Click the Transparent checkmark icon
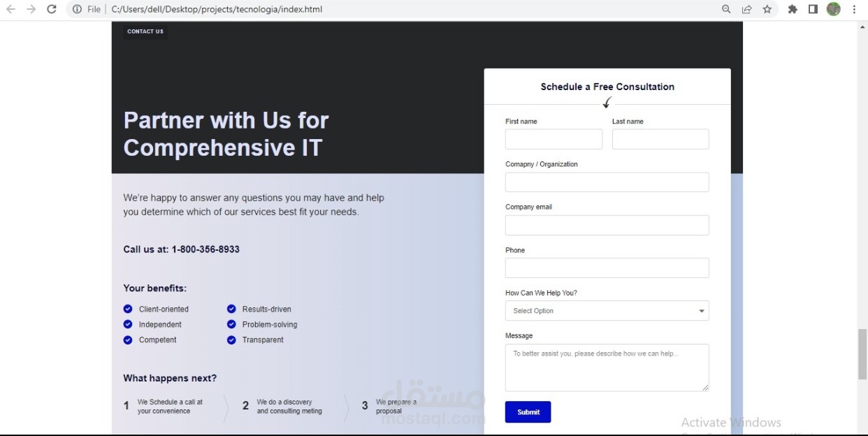Screen dimensions: 868x436 coord(231,340)
